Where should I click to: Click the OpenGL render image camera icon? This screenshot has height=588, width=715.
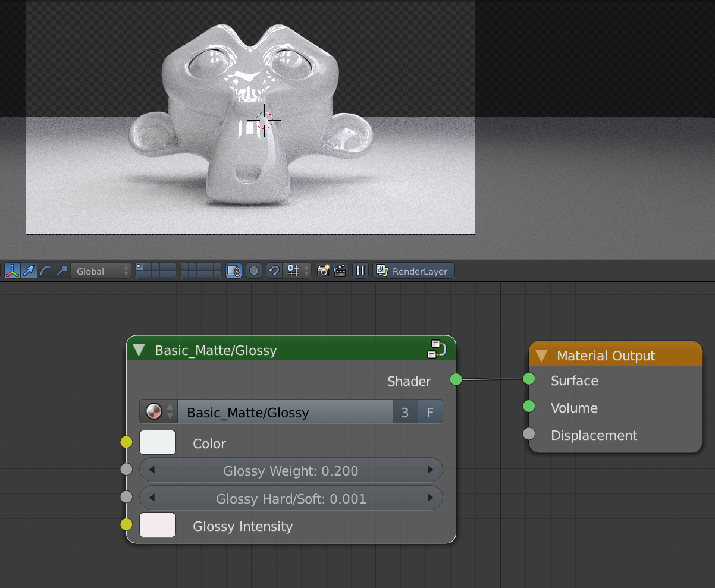click(323, 271)
